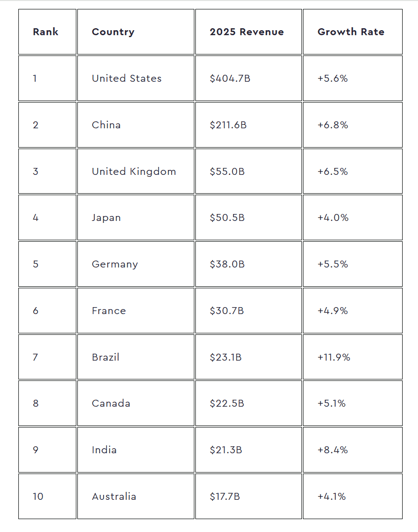Select the Canada country cell
The width and height of the screenshot is (418, 532).
(x=111, y=403)
